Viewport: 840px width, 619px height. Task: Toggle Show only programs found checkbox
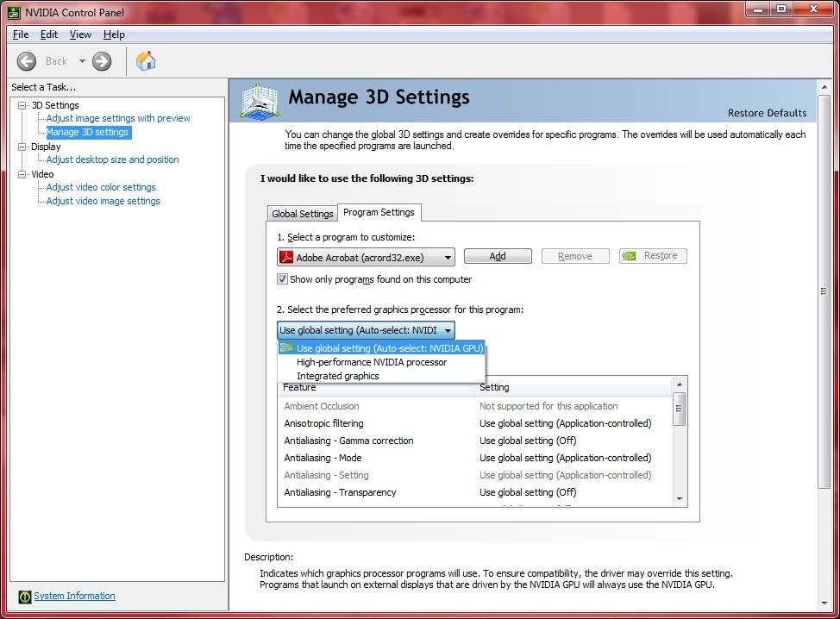282,279
